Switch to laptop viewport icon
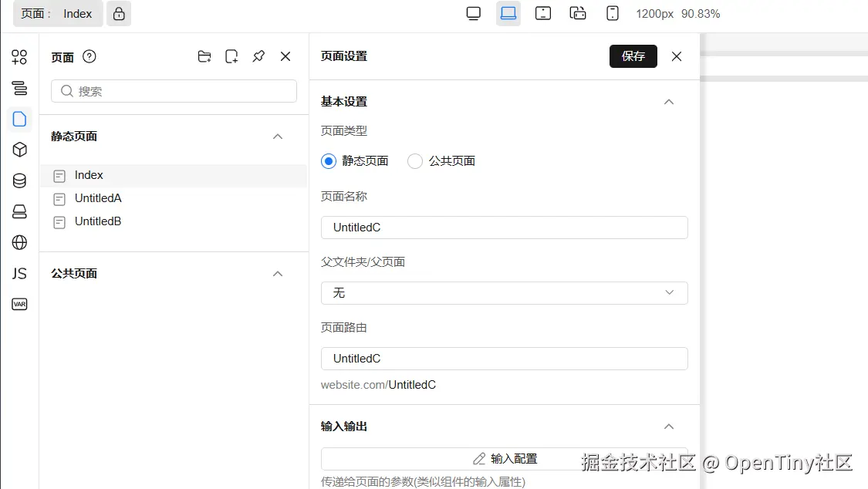Viewport: 868px width, 489px height. 508,13
